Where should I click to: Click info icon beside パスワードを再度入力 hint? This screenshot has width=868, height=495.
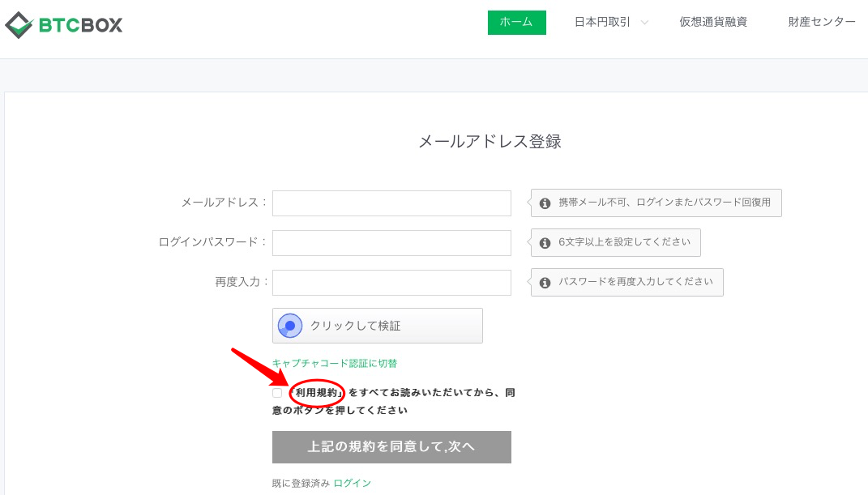click(545, 283)
